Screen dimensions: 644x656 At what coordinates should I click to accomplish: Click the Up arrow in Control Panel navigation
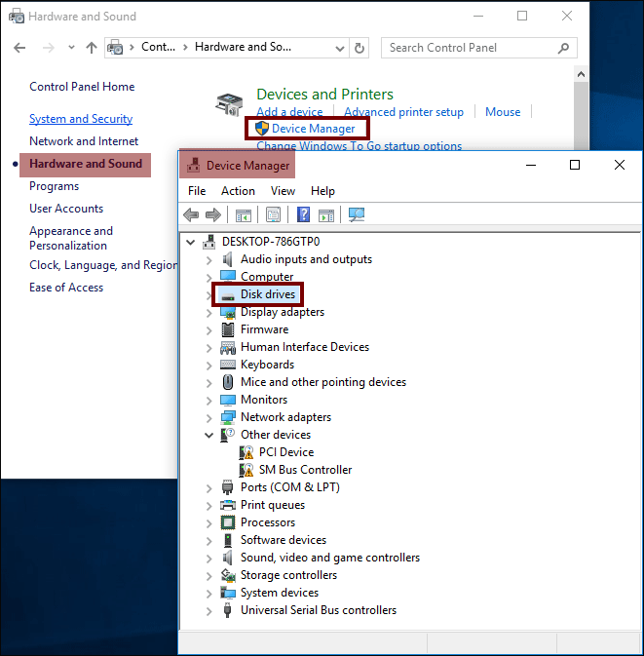92,48
